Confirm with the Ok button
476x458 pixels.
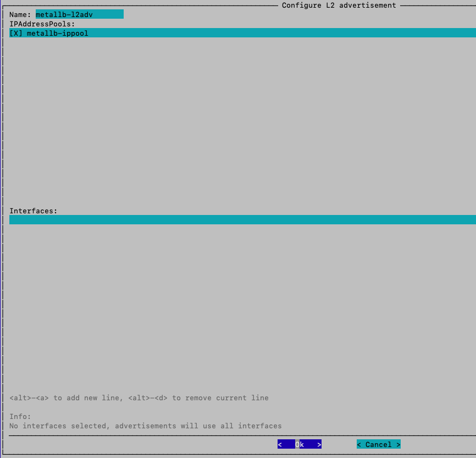click(x=300, y=444)
